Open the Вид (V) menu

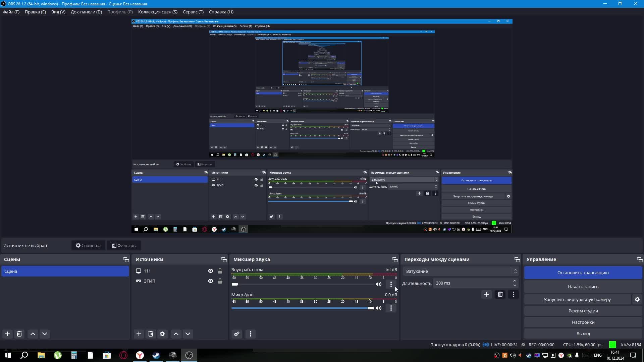(58, 12)
